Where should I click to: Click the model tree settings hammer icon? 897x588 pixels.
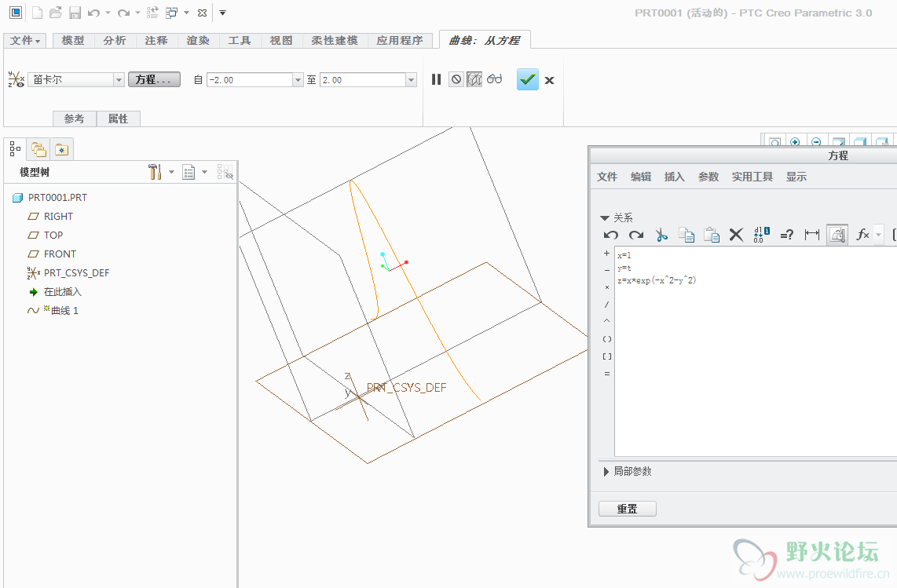coord(155,172)
